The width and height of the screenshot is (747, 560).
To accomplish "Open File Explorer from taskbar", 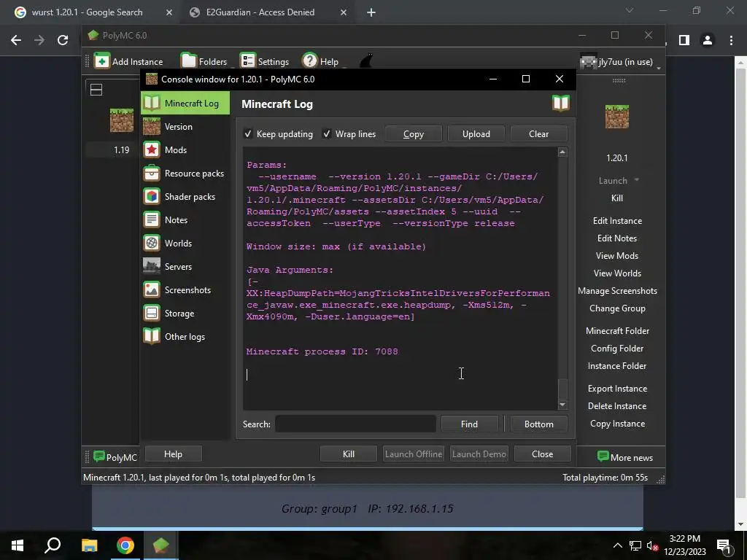I will (x=89, y=545).
